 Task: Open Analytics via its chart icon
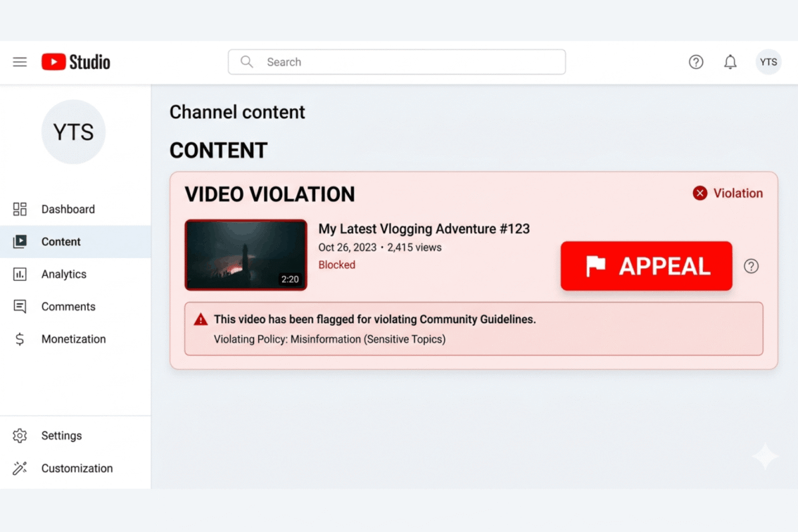pos(20,274)
